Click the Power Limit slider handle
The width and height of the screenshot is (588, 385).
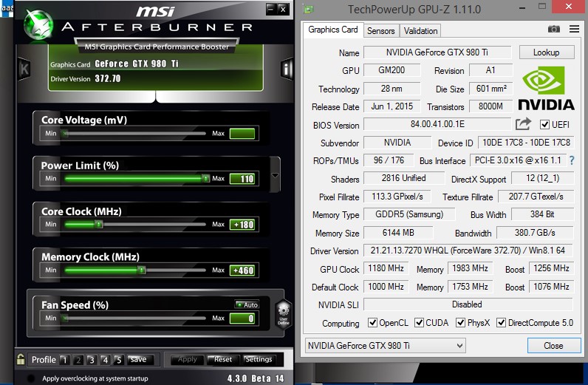click(x=205, y=179)
